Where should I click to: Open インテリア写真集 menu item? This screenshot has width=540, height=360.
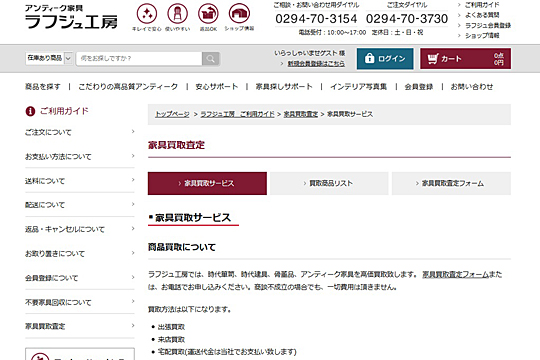[359, 86]
